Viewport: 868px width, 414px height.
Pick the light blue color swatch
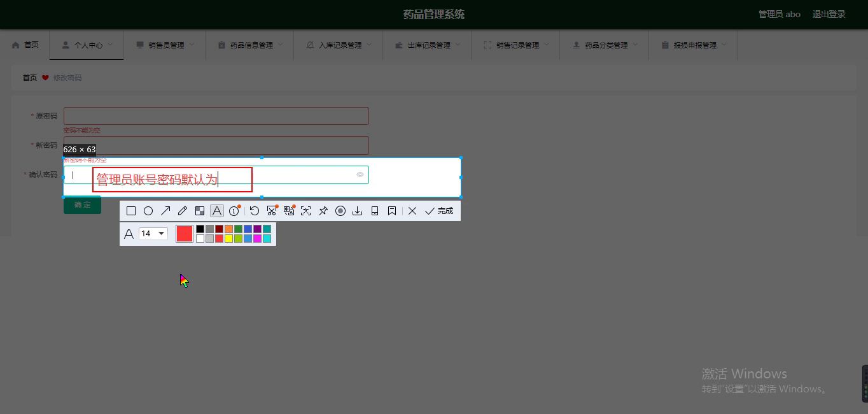(248, 238)
